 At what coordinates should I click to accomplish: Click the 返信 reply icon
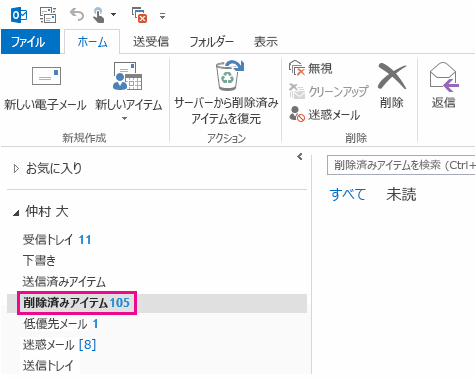click(444, 77)
